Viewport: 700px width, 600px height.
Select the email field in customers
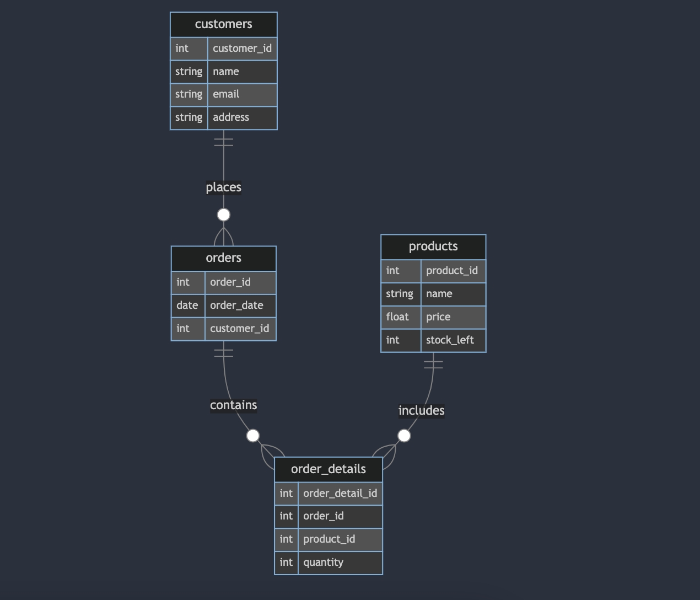tap(241, 94)
